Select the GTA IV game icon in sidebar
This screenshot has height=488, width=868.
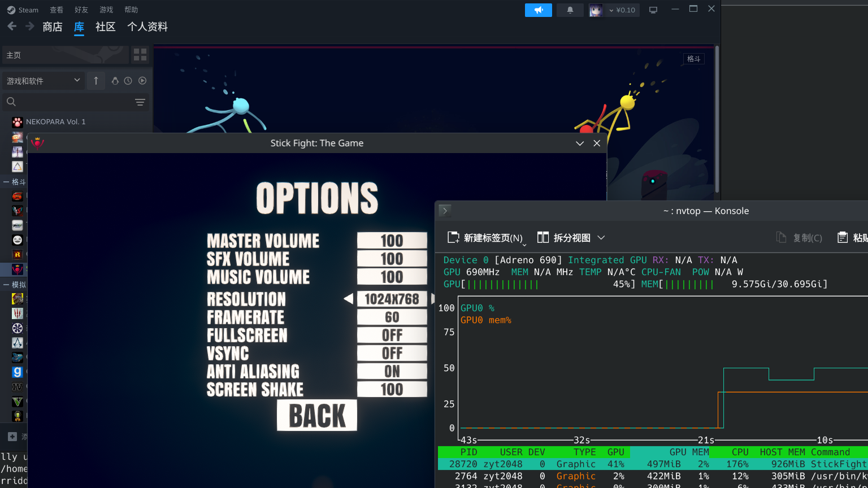click(18, 387)
